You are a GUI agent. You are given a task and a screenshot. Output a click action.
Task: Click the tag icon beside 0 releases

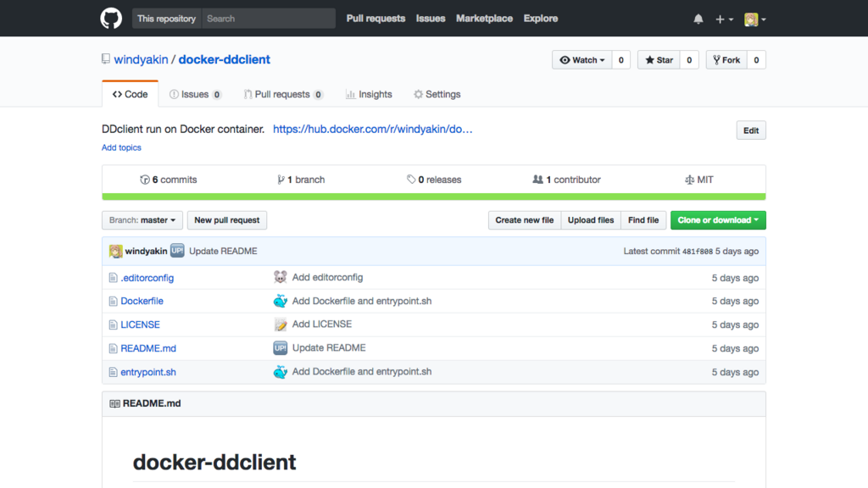coord(411,180)
